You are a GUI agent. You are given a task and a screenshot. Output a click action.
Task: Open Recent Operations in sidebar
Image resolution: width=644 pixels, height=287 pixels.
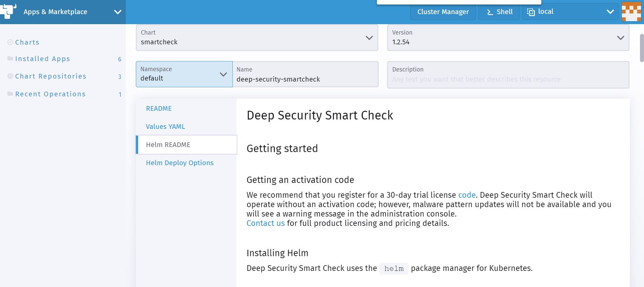point(50,94)
